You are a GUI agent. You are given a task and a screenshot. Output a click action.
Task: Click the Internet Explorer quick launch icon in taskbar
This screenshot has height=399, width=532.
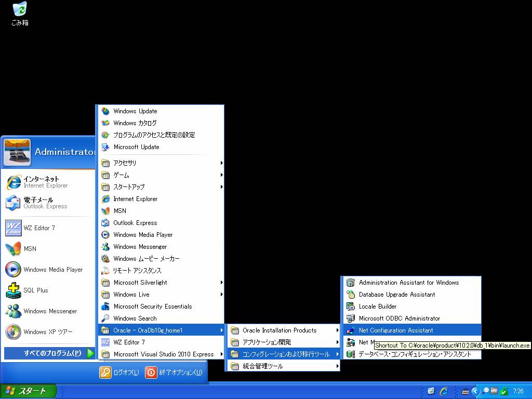[x=444, y=391]
